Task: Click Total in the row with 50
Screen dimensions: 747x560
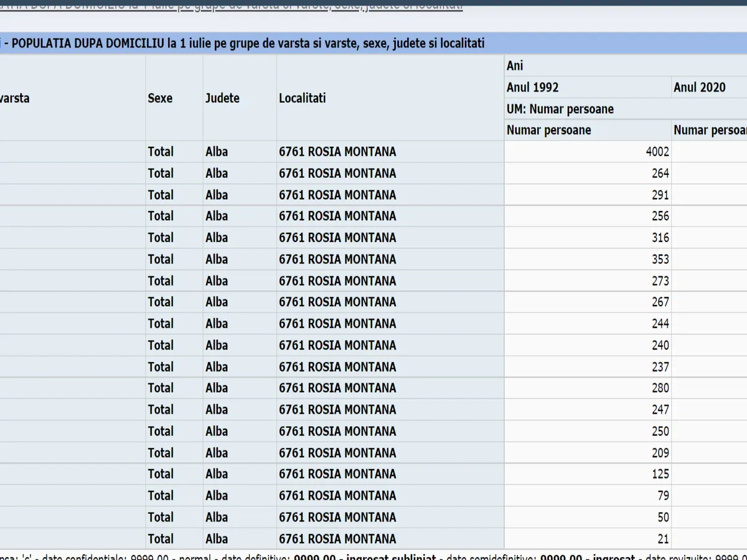Action: pos(161,517)
